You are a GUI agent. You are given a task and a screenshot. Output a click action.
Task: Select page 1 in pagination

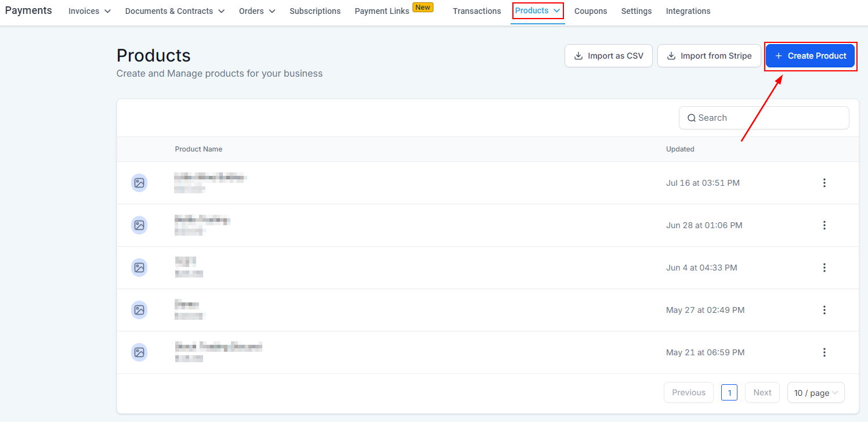(x=729, y=392)
